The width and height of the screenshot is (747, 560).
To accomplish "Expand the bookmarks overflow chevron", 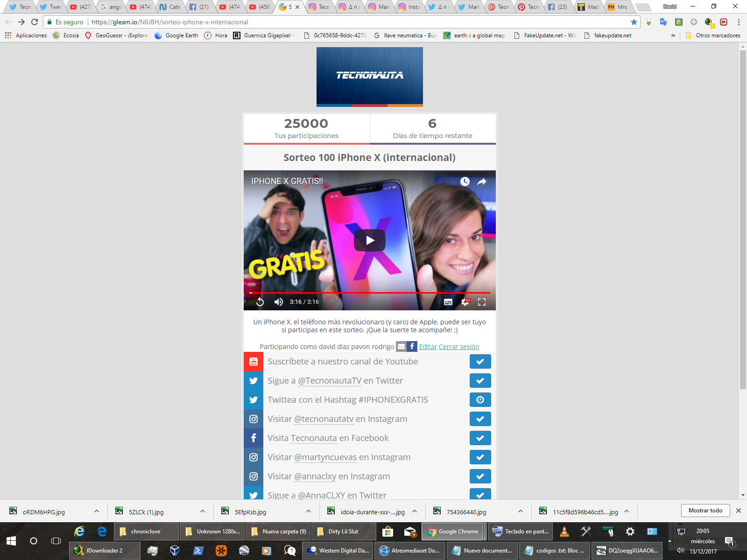I will (x=673, y=35).
